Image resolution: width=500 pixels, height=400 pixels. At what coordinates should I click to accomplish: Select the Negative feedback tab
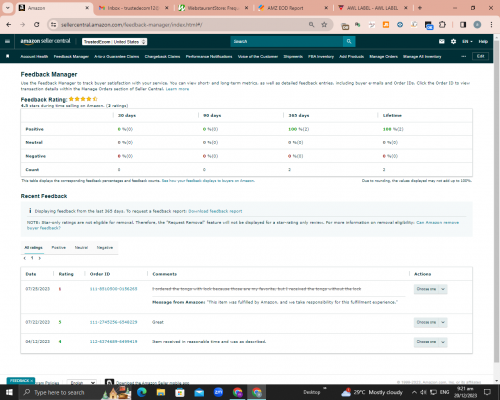click(105, 247)
